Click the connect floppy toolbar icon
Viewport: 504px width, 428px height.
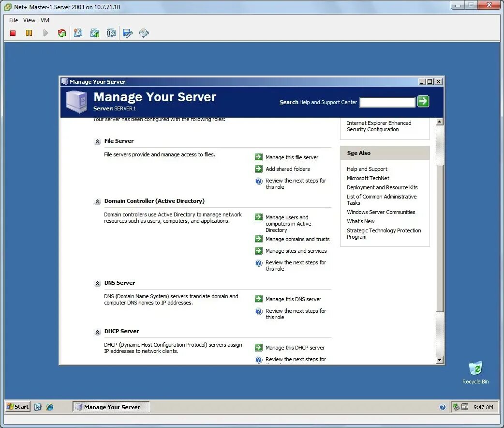click(128, 33)
